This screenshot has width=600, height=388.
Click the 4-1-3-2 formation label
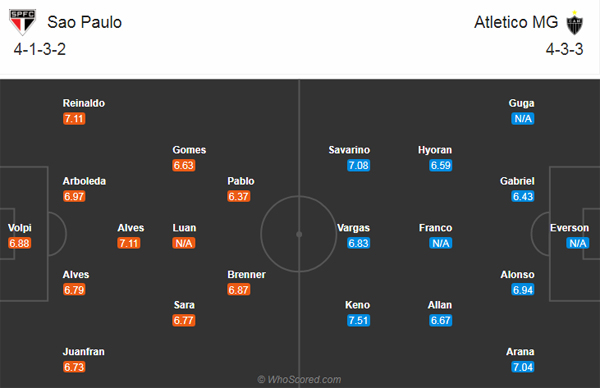(x=40, y=49)
